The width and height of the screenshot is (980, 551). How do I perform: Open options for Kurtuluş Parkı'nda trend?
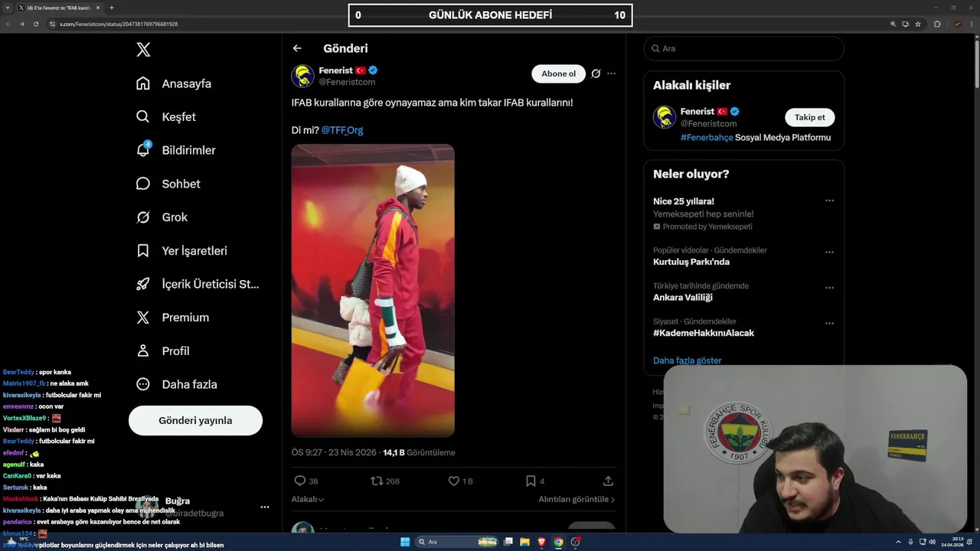[x=829, y=253]
